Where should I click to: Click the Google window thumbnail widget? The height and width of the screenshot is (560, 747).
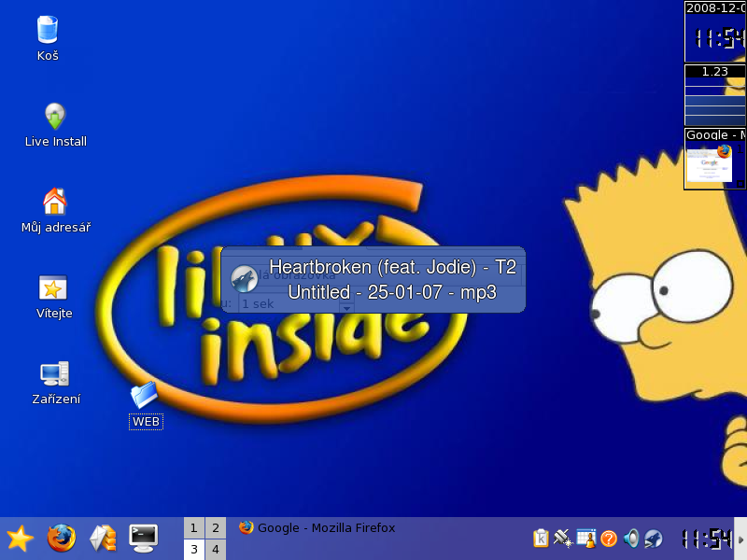(x=715, y=159)
